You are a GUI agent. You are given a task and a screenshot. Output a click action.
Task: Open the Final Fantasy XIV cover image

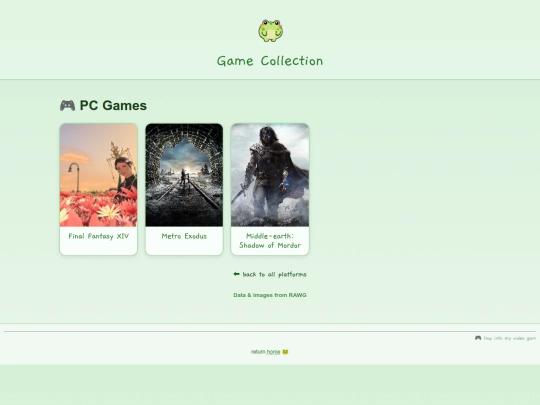(x=98, y=175)
